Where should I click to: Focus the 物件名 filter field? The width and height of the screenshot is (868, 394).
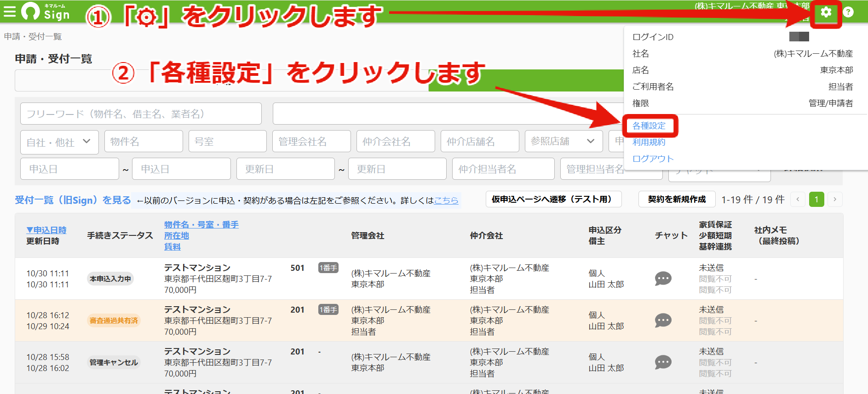click(144, 141)
